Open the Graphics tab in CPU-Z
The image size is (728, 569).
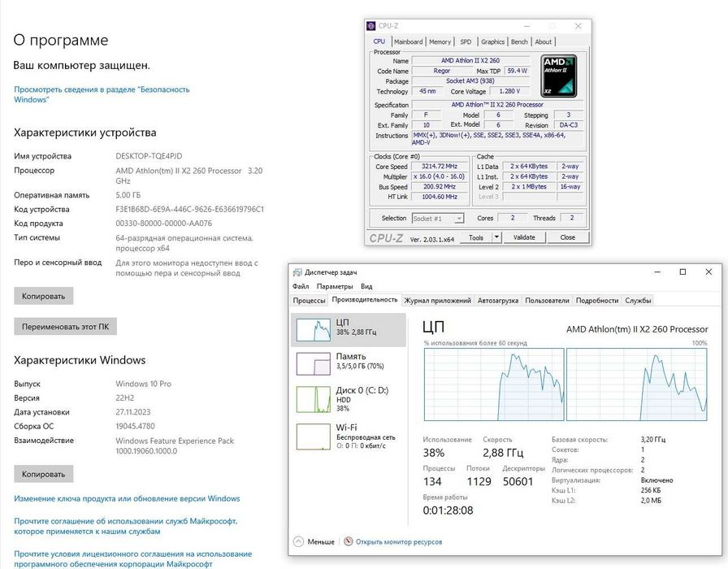pos(492,41)
